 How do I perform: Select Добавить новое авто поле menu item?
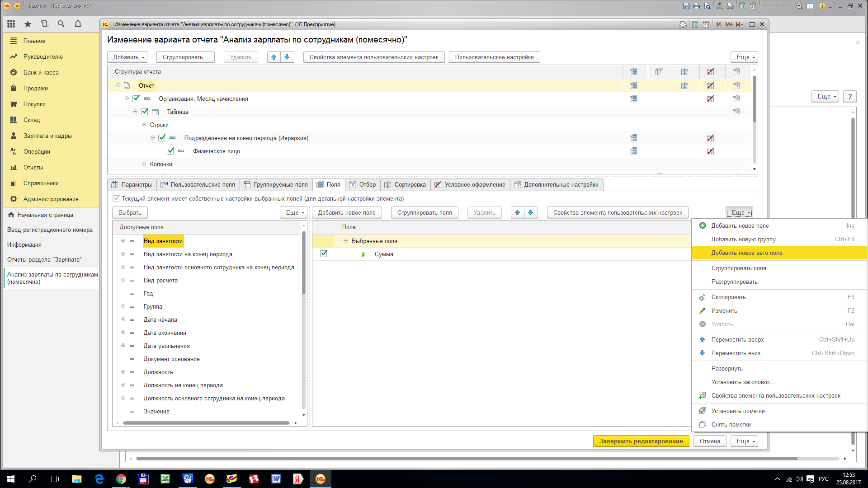point(746,253)
